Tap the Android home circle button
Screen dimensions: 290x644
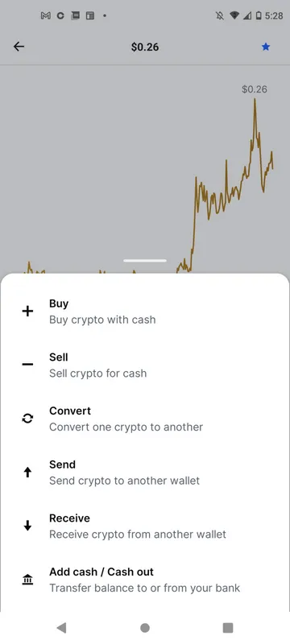pos(145,628)
